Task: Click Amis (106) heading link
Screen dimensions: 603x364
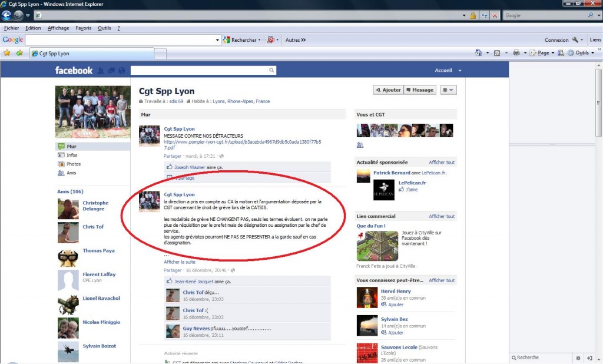Action: tap(70, 191)
